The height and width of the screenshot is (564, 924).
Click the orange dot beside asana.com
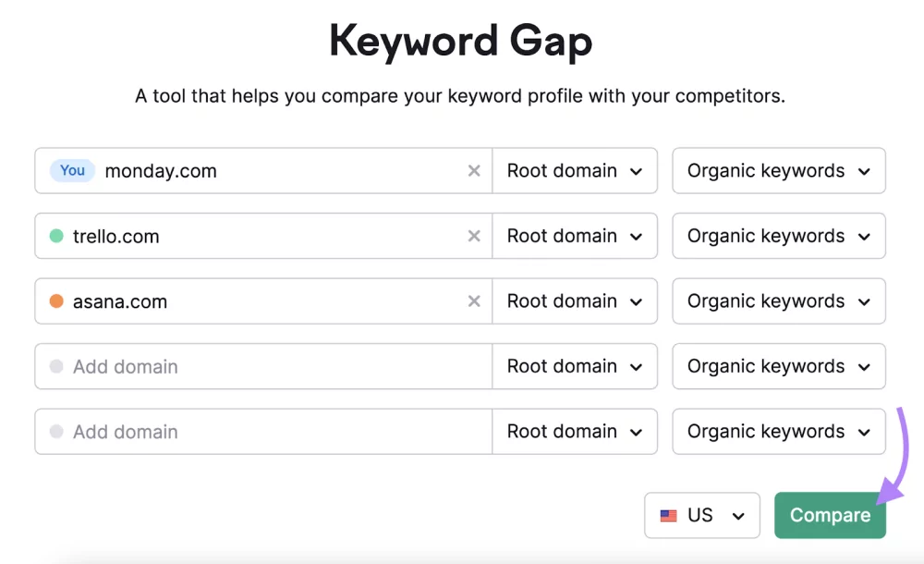(x=56, y=301)
